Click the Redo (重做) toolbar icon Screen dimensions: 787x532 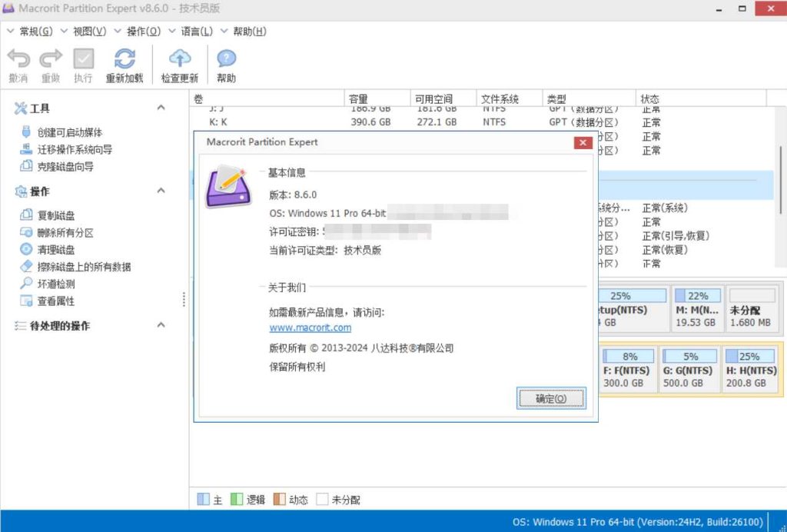point(51,58)
